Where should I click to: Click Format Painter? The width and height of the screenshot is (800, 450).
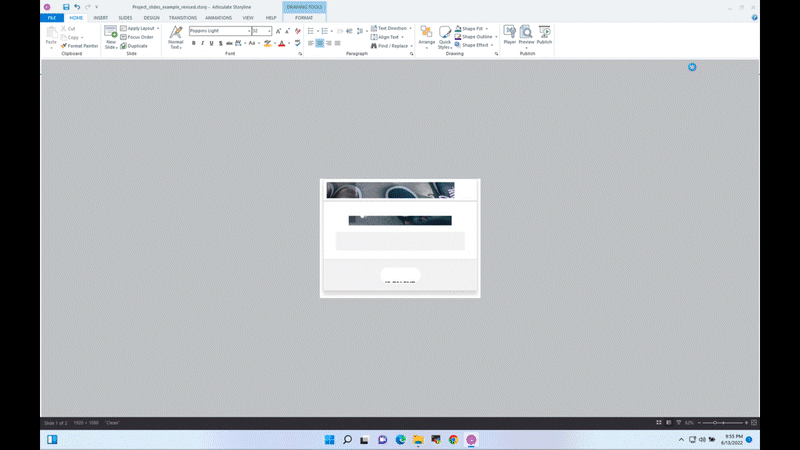79,46
